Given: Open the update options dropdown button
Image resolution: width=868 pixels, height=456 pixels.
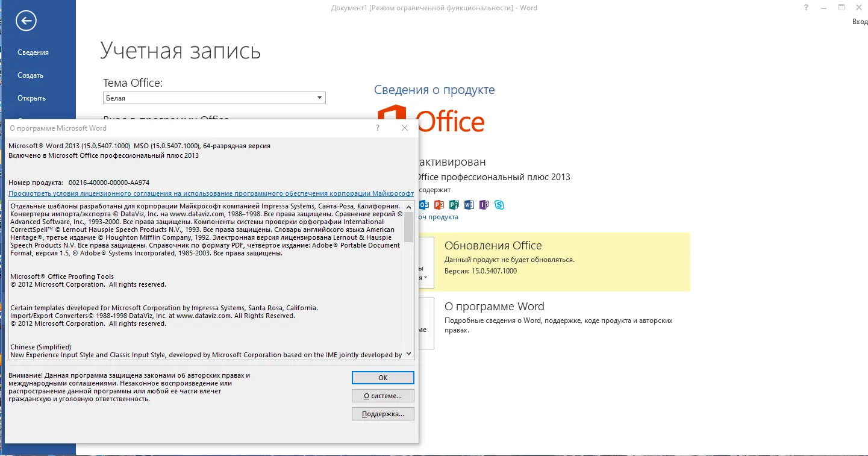Looking at the screenshot, I should [x=426, y=263].
